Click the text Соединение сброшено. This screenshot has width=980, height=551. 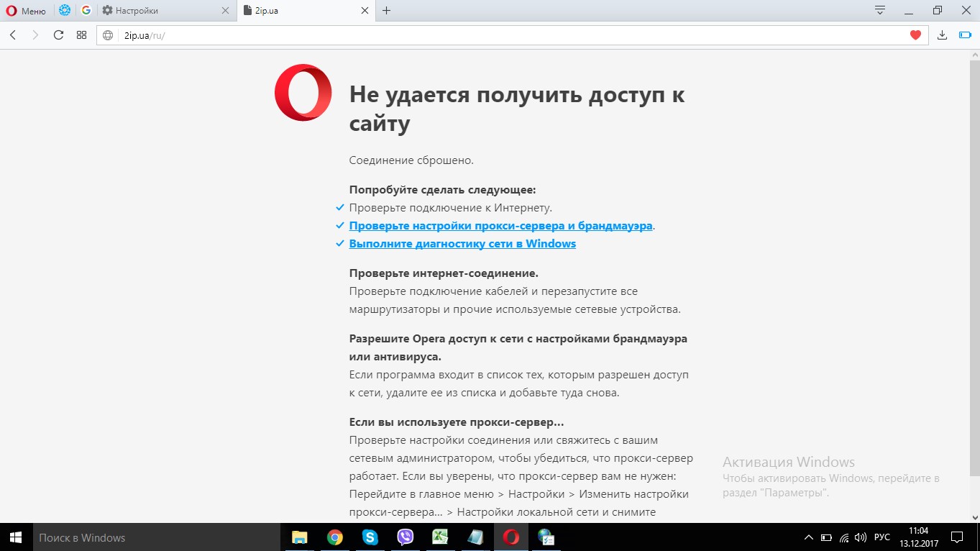click(411, 160)
